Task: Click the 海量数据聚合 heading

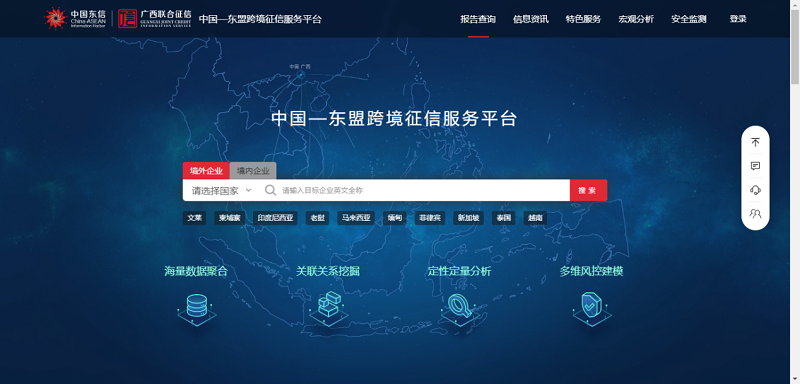Action: point(196,271)
